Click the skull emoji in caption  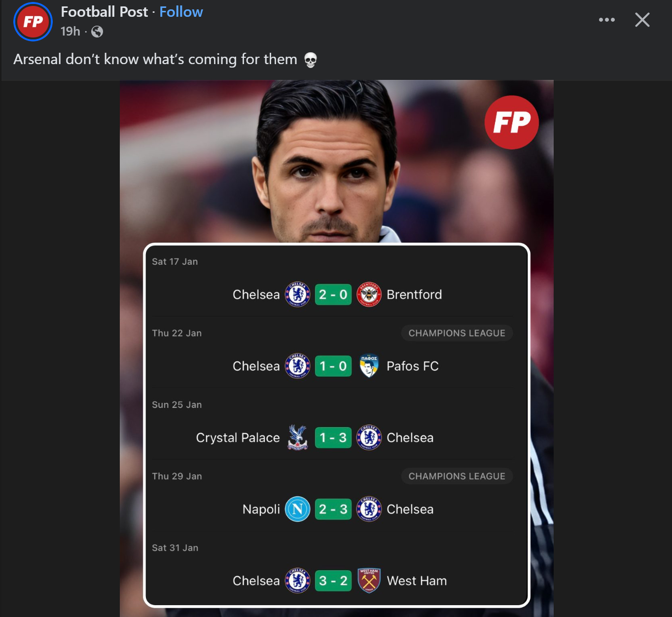tap(310, 60)
